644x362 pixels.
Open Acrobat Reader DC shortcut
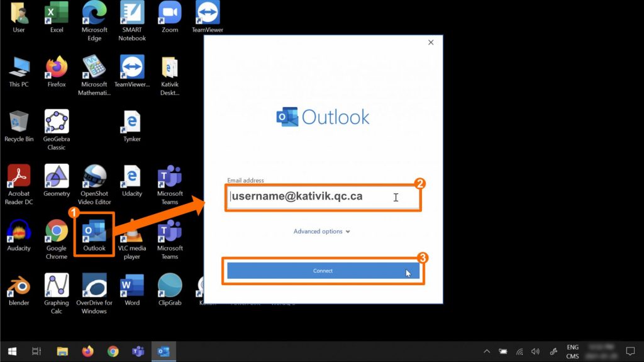click(x=19, y=177)
